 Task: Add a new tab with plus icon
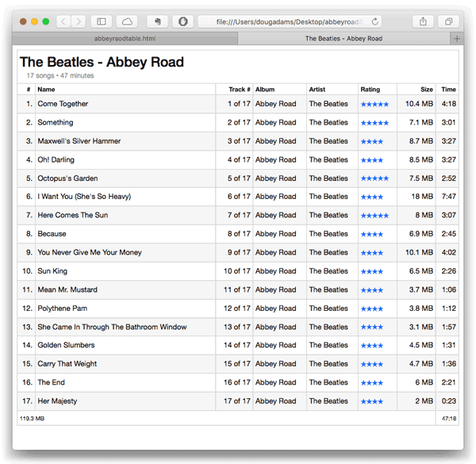[x=457, y=39]
